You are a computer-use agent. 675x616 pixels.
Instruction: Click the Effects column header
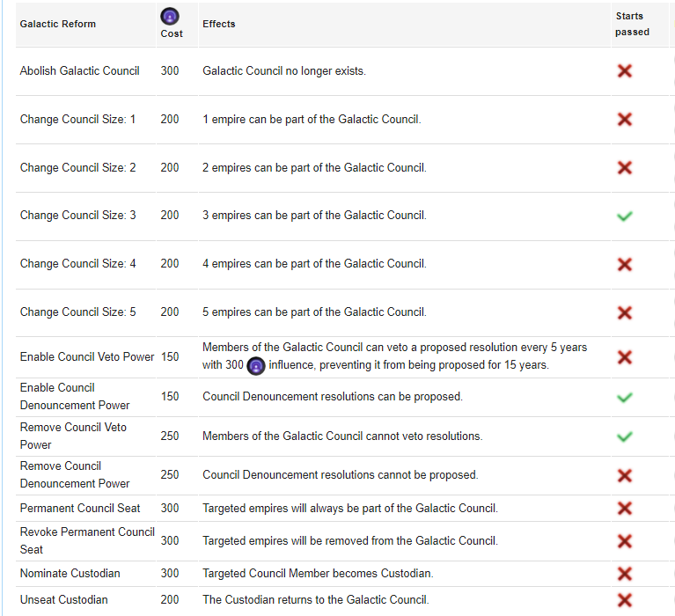coord(219,25)
